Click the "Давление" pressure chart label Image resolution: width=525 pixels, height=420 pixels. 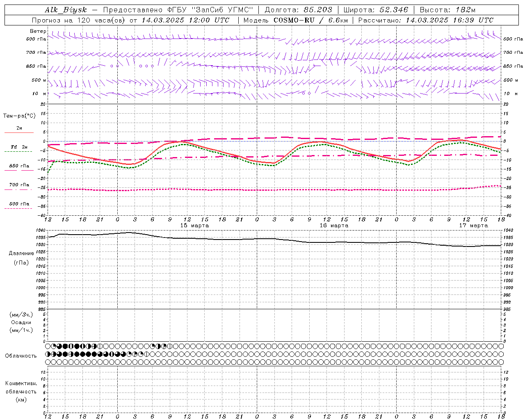21,253
